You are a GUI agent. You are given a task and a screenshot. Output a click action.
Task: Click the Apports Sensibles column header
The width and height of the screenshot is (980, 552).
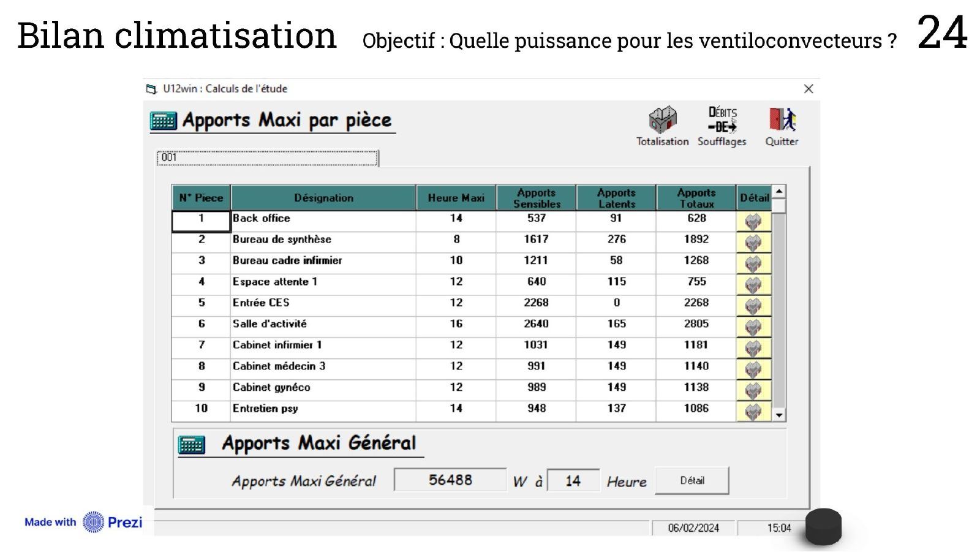click(537, 198)
